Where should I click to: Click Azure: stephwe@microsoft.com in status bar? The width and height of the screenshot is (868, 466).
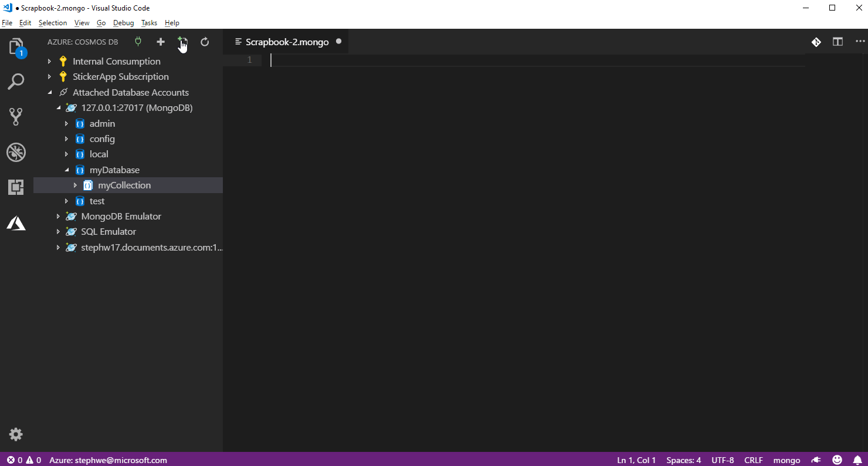(108, 460)
